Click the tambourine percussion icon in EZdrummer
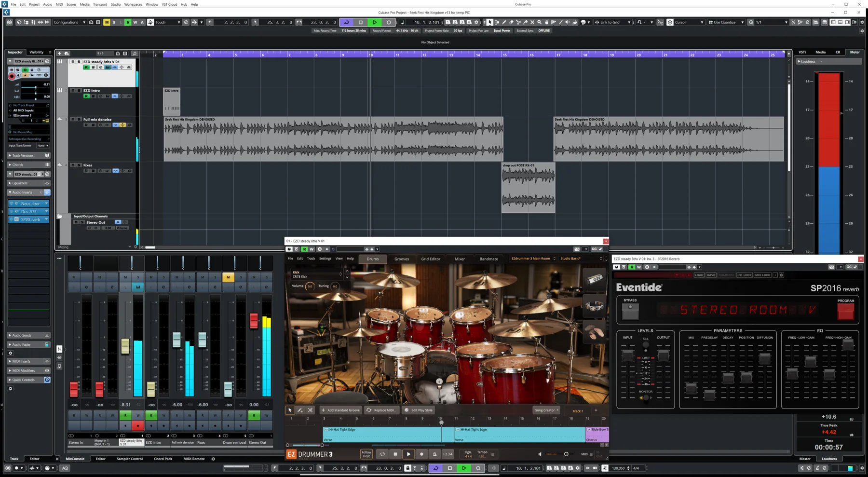868x477 pixels. coord(594,305)
